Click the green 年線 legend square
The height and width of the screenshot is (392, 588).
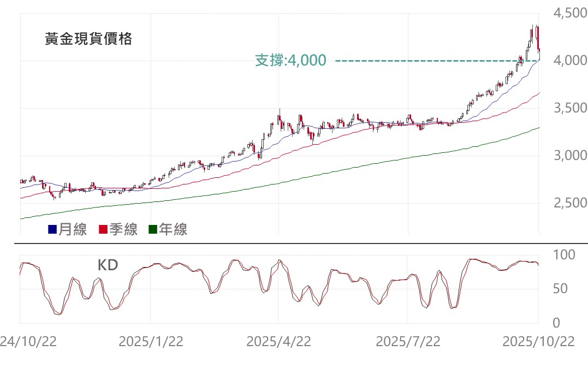pos(153,230)
